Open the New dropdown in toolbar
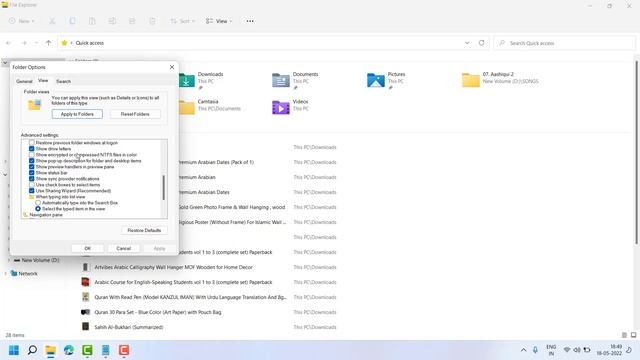640x360 pixels. [22, 21]
